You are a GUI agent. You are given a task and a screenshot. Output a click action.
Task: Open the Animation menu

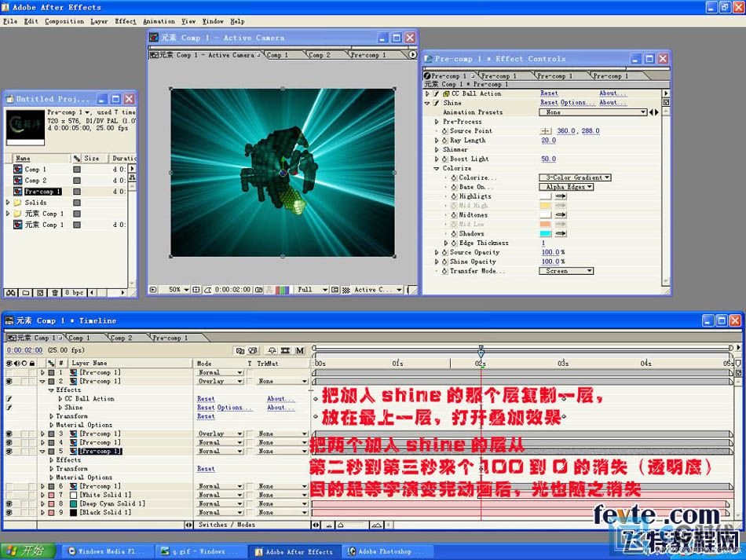(159, 21)
